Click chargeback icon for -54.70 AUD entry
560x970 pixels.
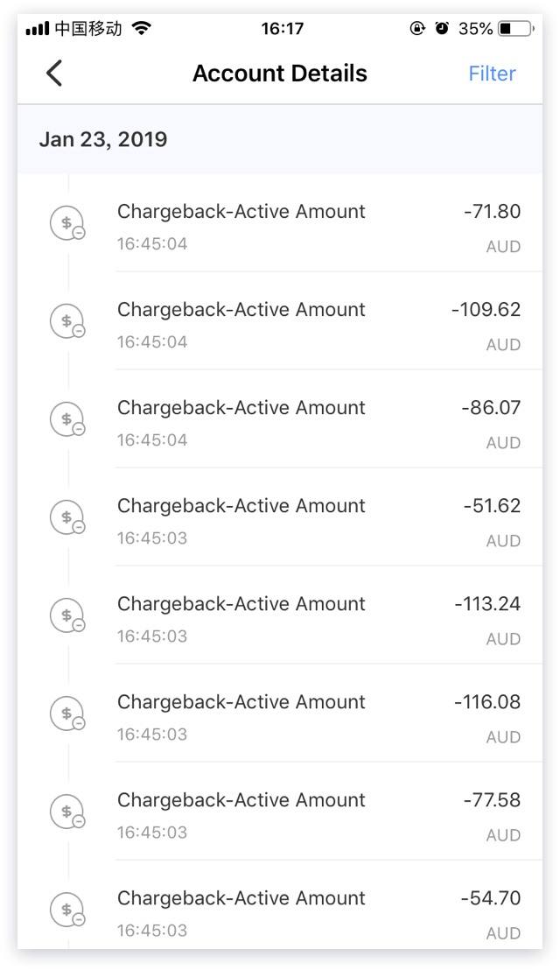pyautogui.click(x=66, y=910)
